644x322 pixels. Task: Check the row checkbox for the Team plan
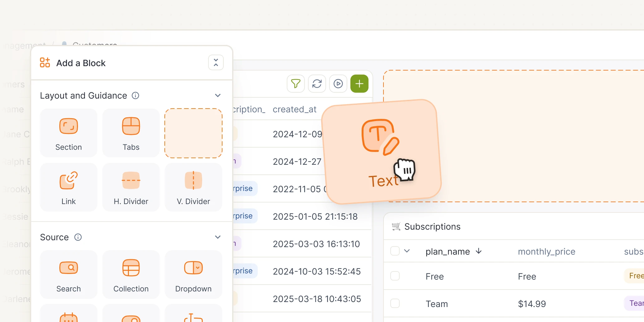(395, 303)
